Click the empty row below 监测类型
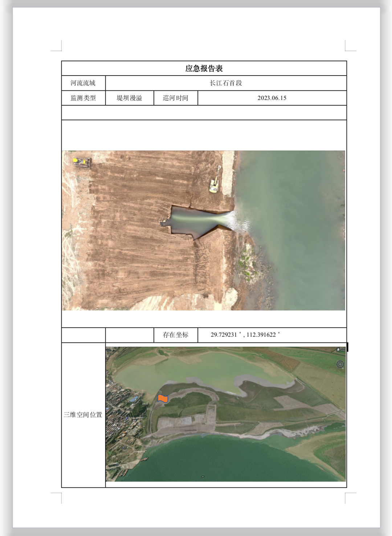 click(204, 113)
